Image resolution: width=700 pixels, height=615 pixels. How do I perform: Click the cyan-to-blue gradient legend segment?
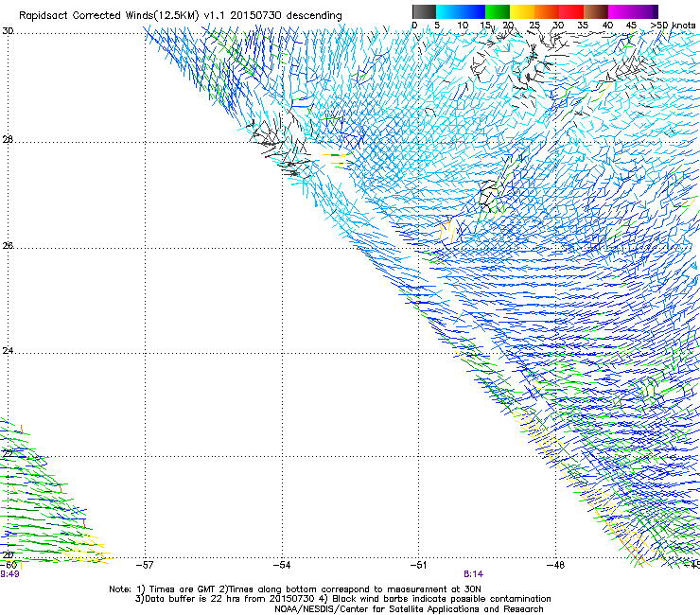pos(461,11)
